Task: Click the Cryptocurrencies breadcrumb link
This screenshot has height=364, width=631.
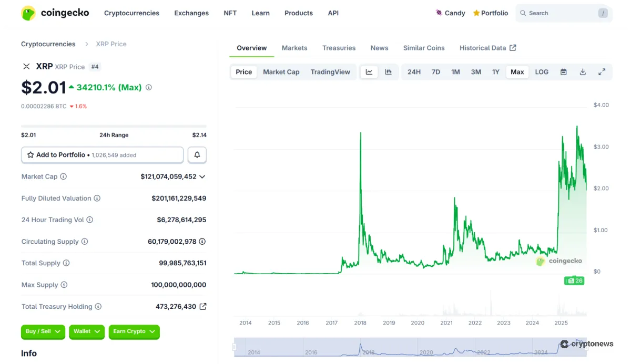Action: pos(48,44)
